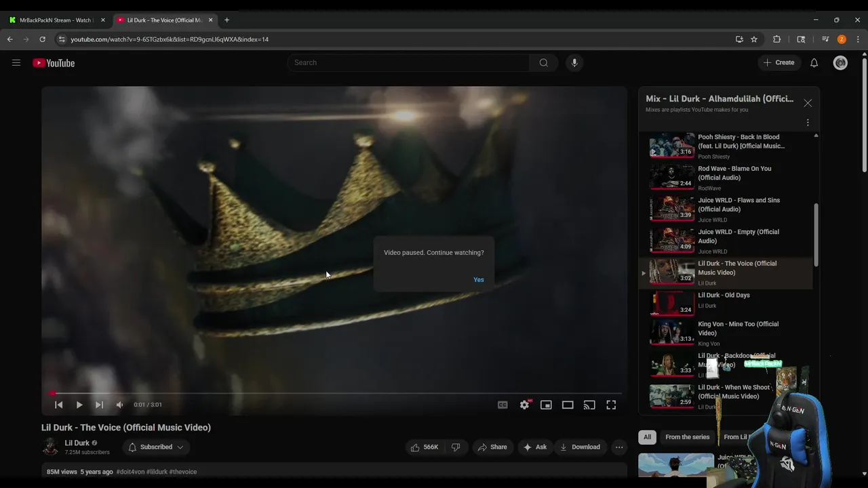Play Lil Durk - Old Days
This screenshot has height=488, width=868.
(726, 304)
